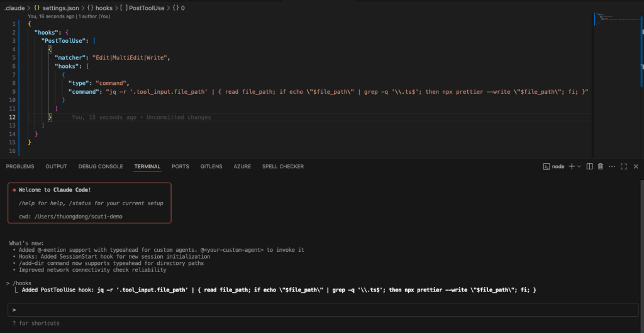This screenshot has width=644, height=333.
Task: Create a new terminal with the plus icon
Action: 571,166
